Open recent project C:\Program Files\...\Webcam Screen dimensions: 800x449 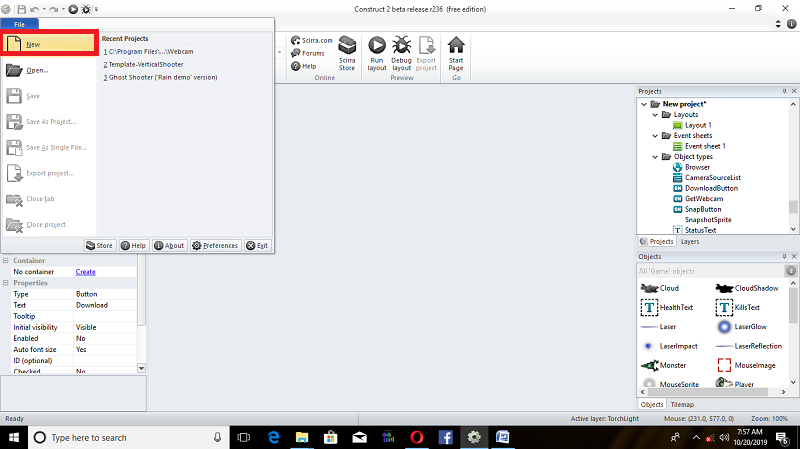tap(148, 52)
